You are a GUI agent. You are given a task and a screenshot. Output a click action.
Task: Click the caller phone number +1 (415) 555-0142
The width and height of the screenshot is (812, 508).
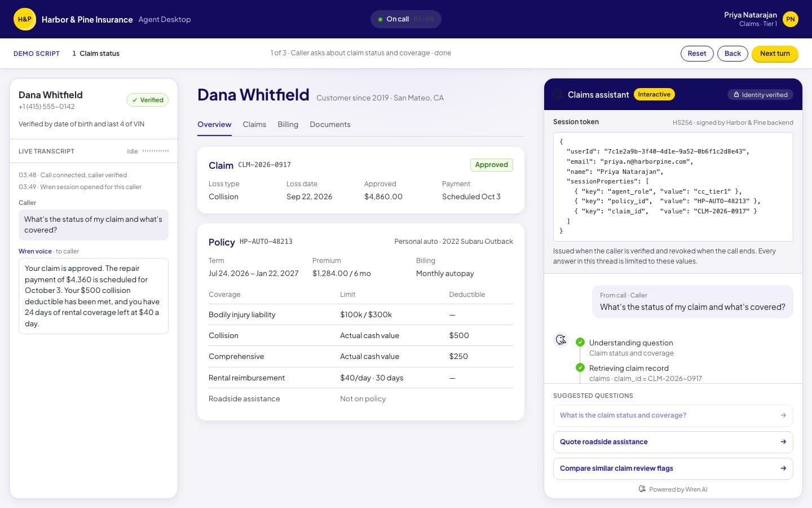tap(47, 107)
